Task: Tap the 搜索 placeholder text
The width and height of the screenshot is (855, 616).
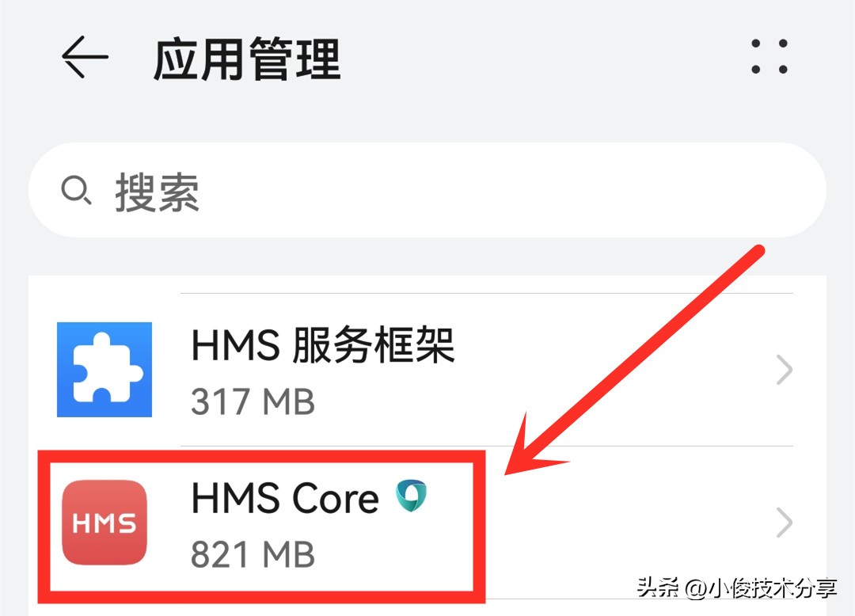Action: (157, 192)
